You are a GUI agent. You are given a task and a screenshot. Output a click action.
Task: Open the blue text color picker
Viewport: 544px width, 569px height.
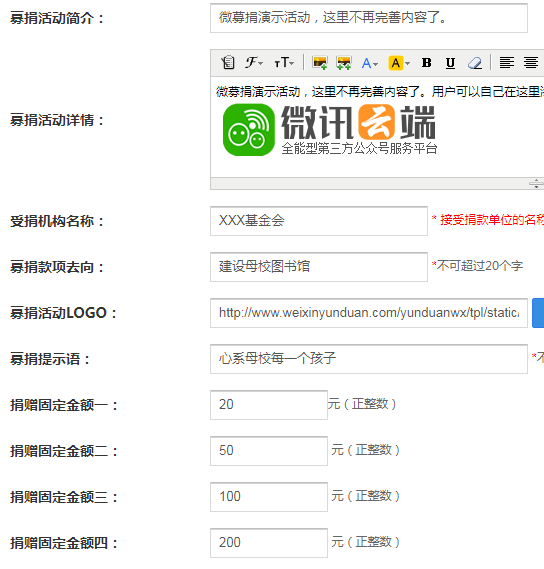370,63
